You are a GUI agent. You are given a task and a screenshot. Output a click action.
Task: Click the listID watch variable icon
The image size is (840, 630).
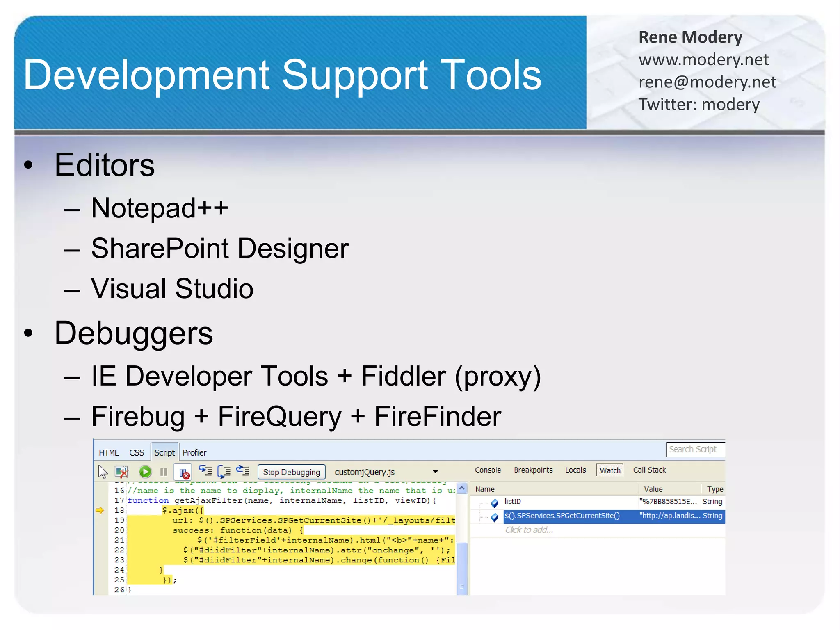(495, 502)
